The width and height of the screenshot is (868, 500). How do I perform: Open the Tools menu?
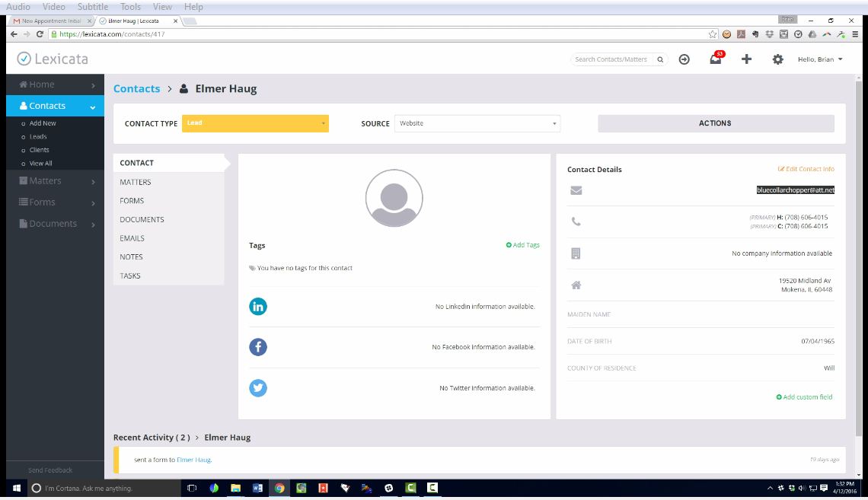tap(130, 7)
